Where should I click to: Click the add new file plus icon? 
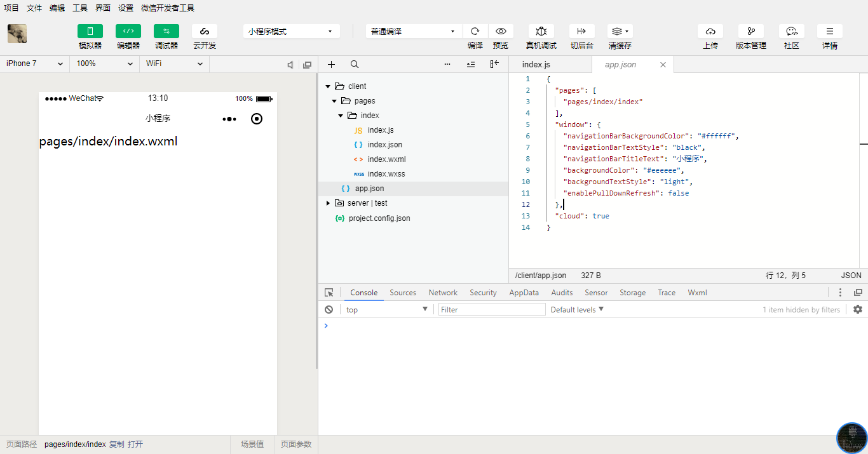pyautogui.click(x=331, y=64)
